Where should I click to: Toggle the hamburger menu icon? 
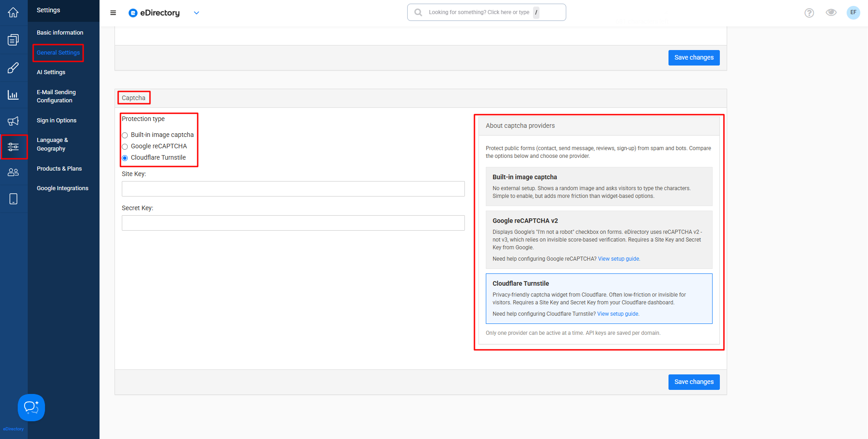pyautogui.click(x=113, y=13)
